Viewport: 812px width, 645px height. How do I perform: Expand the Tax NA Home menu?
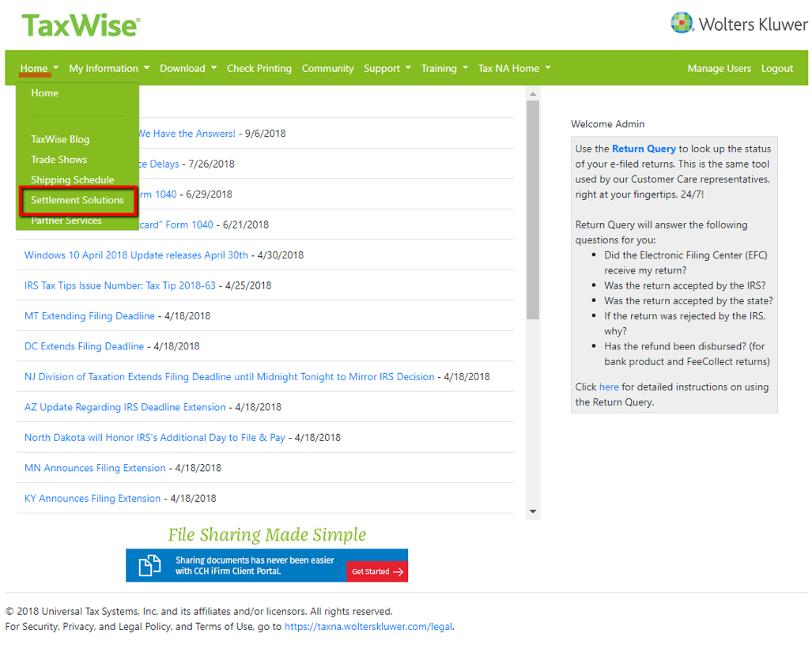(508, 68)
